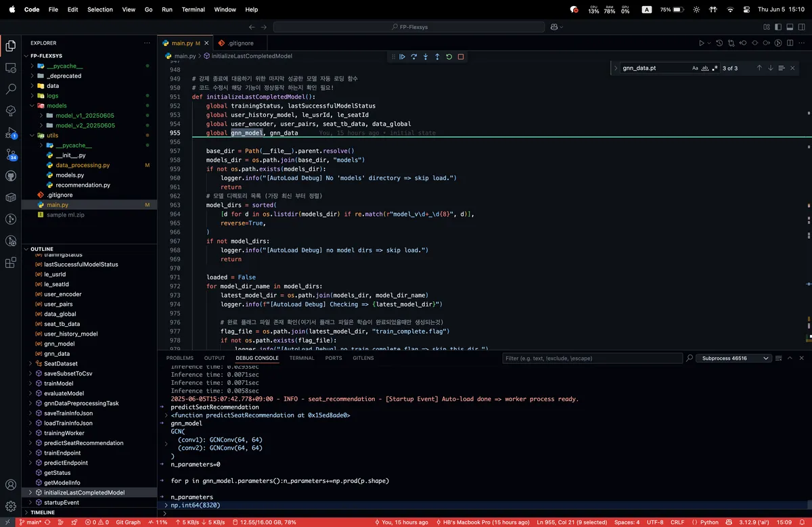Collapse the utils folder
The height and width of the screenshot is (527, 812).
[x=52, y=135]
